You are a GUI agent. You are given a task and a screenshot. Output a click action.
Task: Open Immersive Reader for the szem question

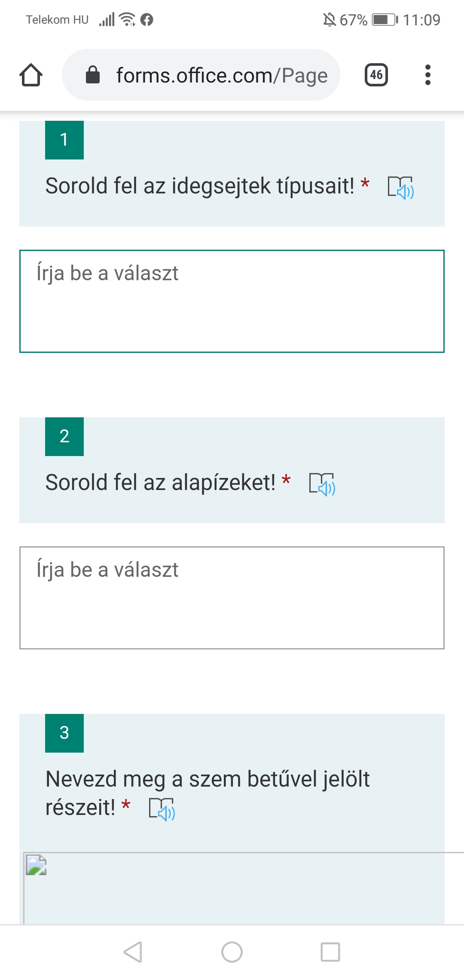click(162, 809)
